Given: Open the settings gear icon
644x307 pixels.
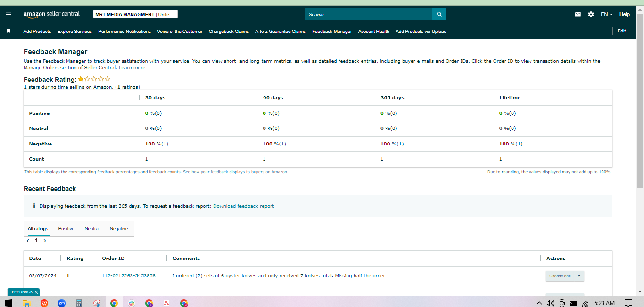Looking at the screenshot, I should [x=591, y=14].
